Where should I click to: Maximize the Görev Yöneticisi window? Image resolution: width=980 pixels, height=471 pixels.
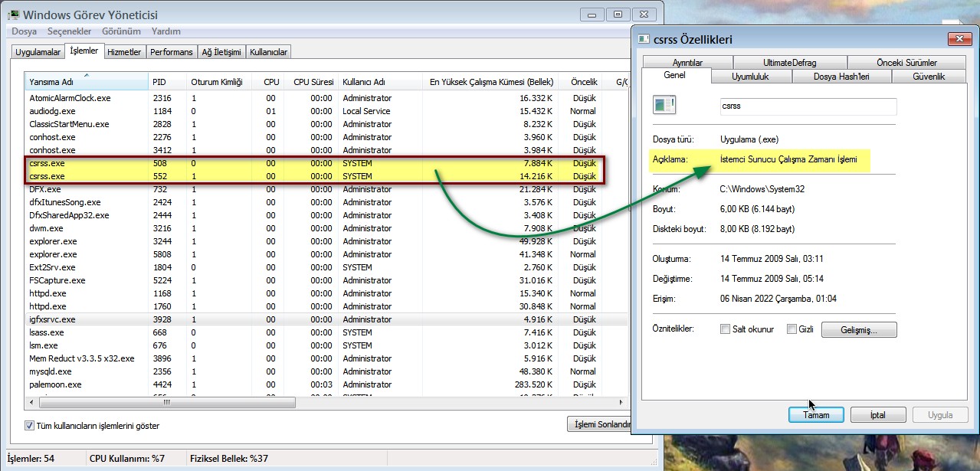click(618, 13)
